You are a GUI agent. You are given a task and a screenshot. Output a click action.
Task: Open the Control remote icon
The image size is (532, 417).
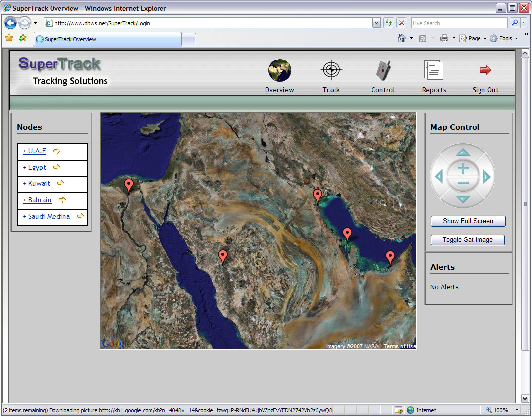point(383,70)
